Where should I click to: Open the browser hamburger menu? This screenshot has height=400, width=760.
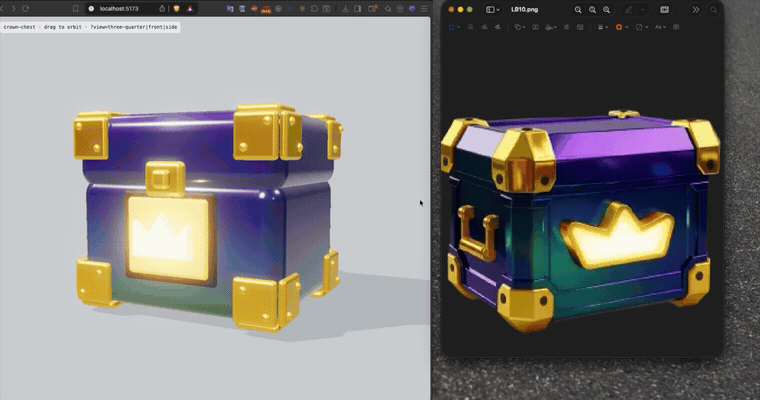point(424,9)
